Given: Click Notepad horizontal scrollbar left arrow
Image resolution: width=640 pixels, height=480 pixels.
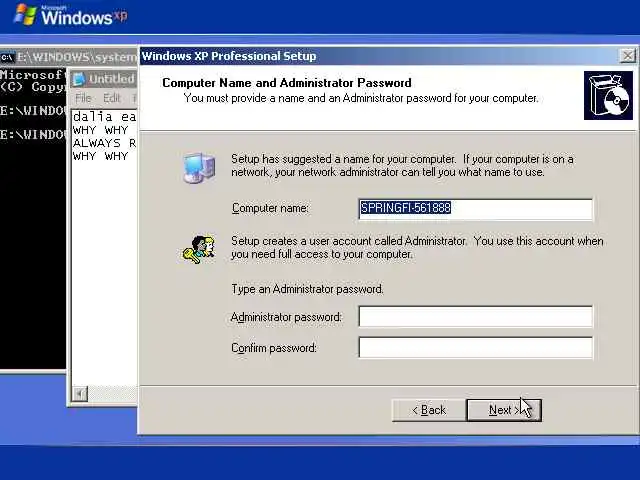Looking at the screenshot, I should (x=80, y=393).
